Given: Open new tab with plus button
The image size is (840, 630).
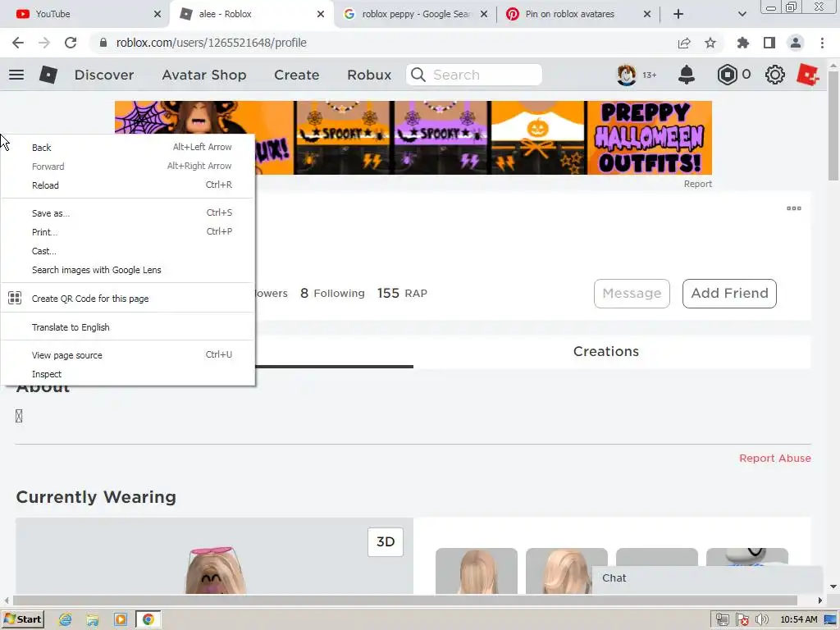Looking at the screenshot, I should (x=678, y=14).
